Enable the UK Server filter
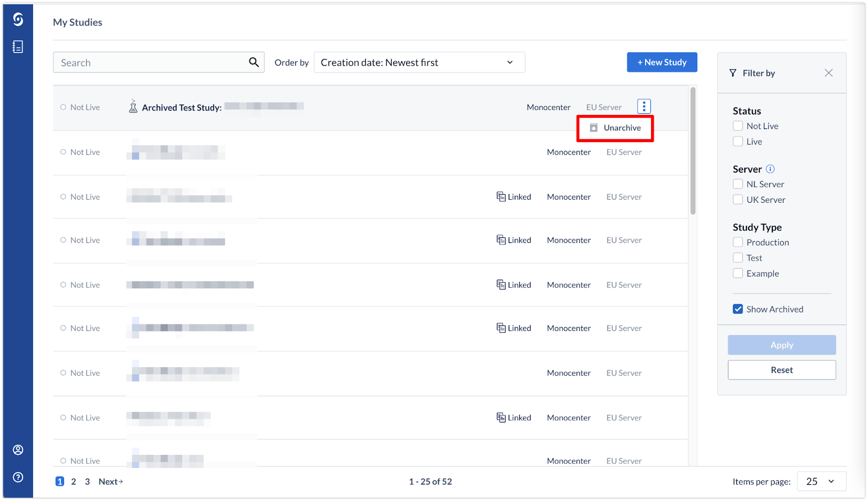 (x=738, y=200)
